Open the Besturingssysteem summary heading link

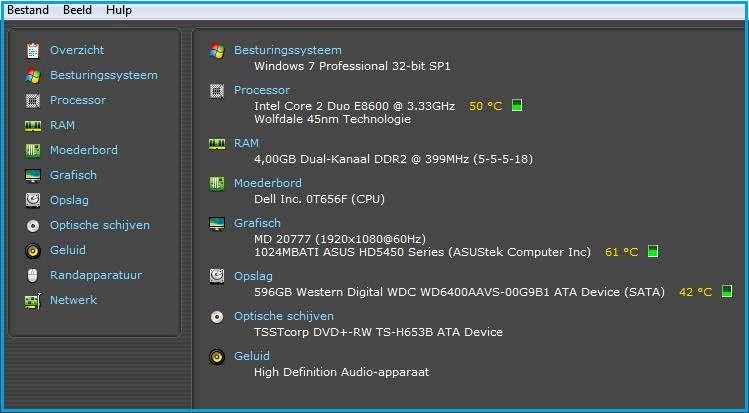288,50
